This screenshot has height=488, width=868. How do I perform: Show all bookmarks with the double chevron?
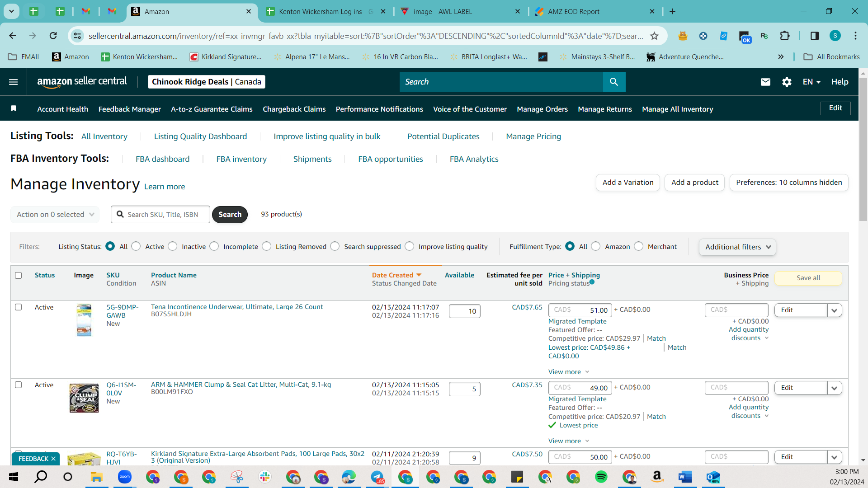click(x=781, y=57)
